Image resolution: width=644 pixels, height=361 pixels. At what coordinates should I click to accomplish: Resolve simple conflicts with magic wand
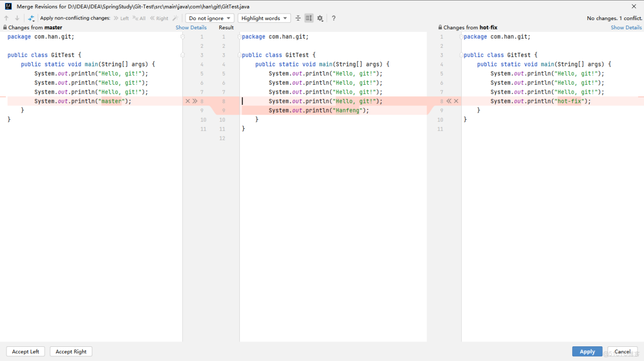coord(175,18)
